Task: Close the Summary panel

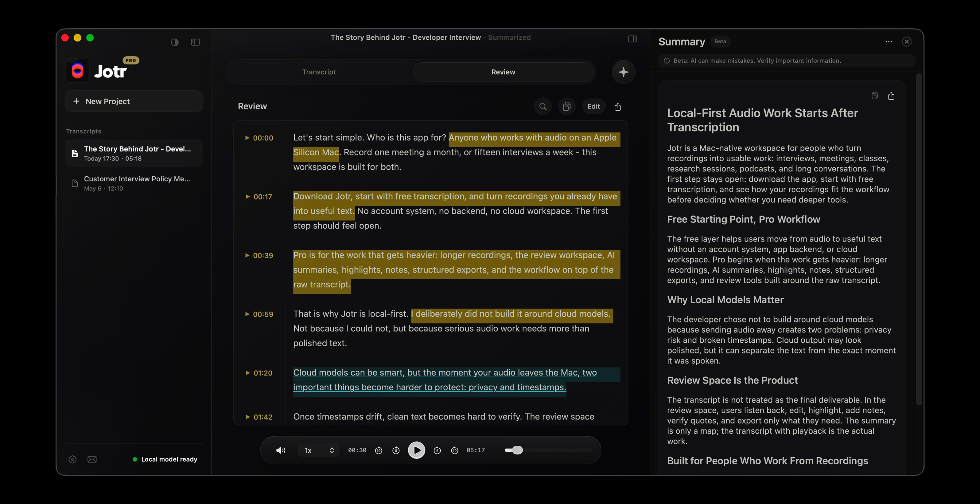Action: click(x=907, y=42)
